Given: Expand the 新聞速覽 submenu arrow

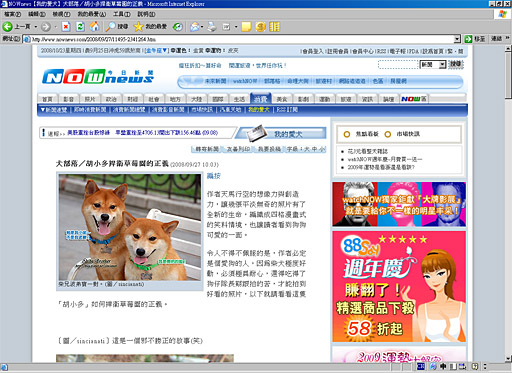Looking at the screenshot, I should coord(43,109).
